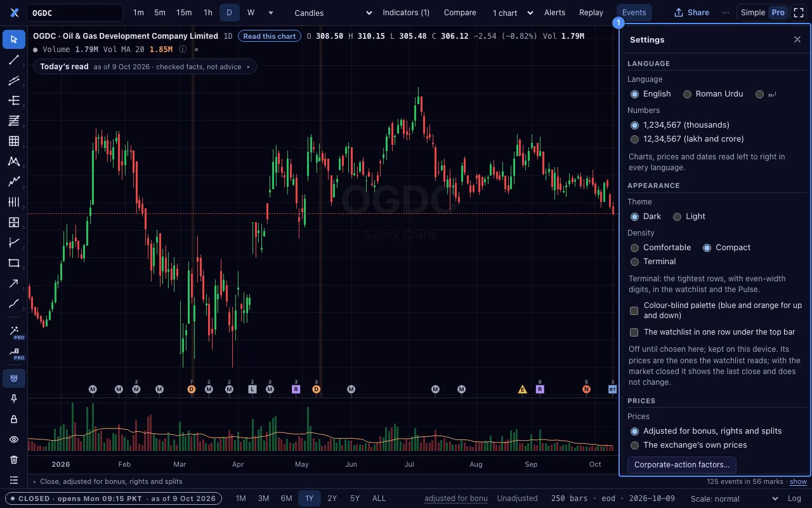
Task: Delete drawings using the trash icon
Action: click(14, 460)
